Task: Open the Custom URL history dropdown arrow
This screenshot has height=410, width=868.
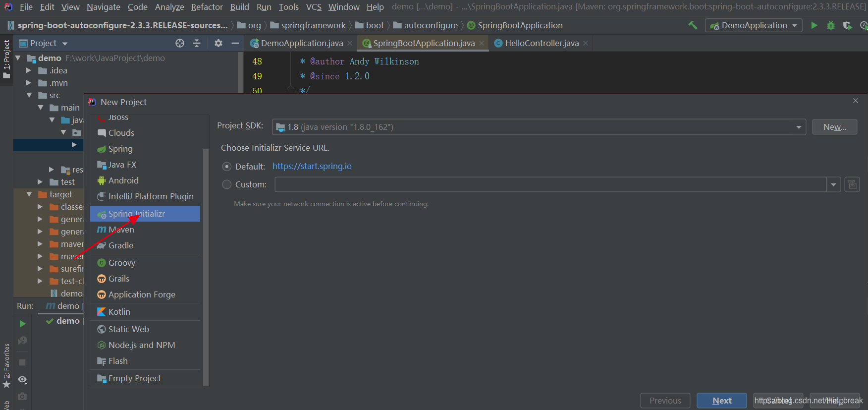Action: pyautogui.click(x=834, y=184)
